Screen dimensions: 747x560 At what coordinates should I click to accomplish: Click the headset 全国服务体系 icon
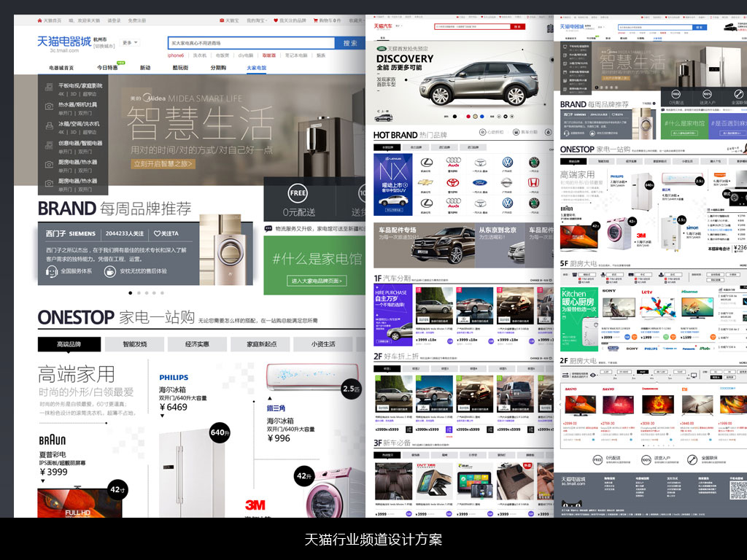point(52,271)
